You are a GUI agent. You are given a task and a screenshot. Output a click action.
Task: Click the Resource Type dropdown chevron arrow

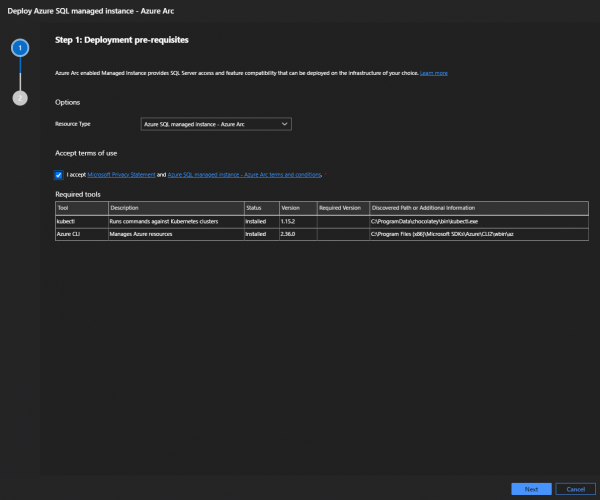coord(284,123)
